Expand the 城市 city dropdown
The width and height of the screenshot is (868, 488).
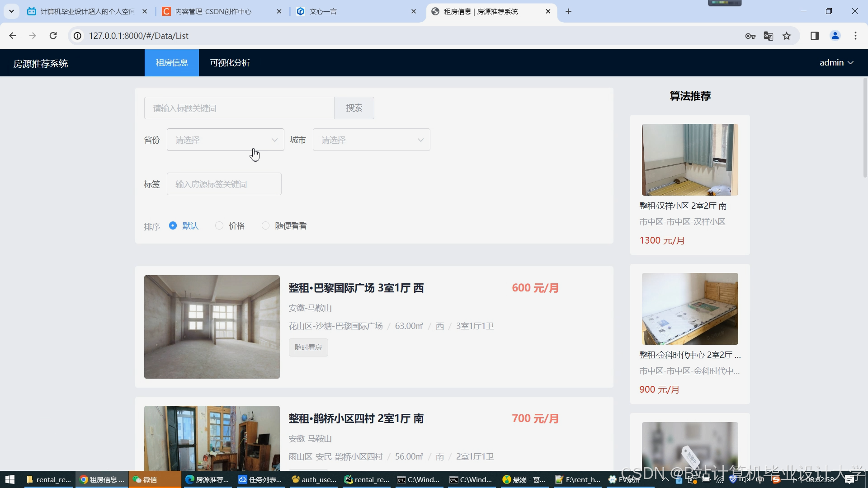click(x=371, y=140)
